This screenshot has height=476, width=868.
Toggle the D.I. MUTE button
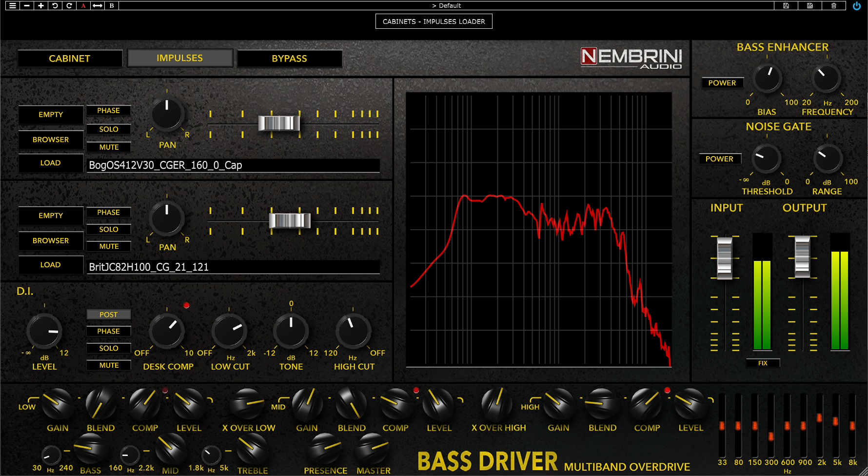(x=109, y=365)
